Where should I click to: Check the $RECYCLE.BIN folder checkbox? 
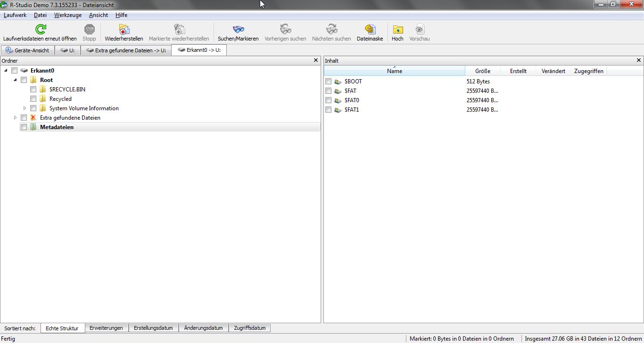[33, 90]
